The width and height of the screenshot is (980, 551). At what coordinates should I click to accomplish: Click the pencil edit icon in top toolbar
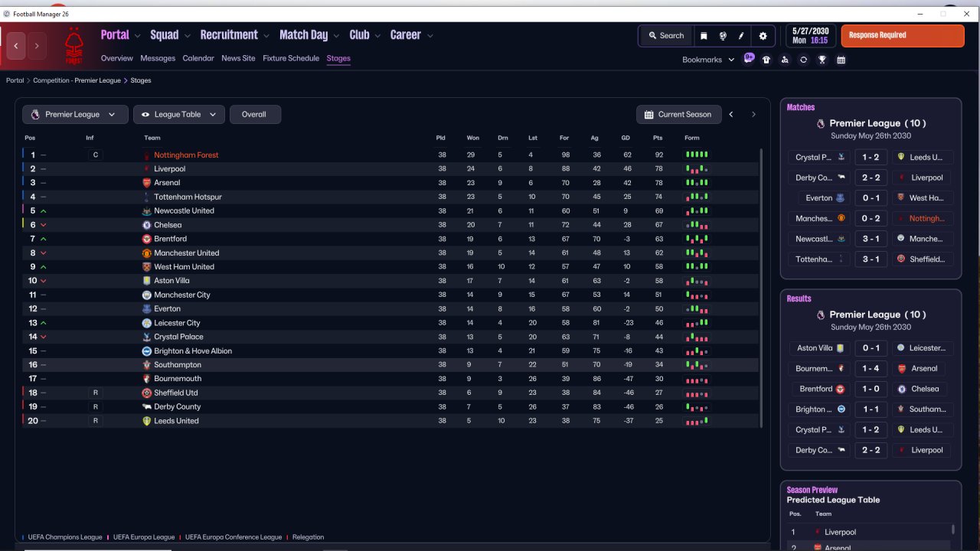click(x=741, y=36)
